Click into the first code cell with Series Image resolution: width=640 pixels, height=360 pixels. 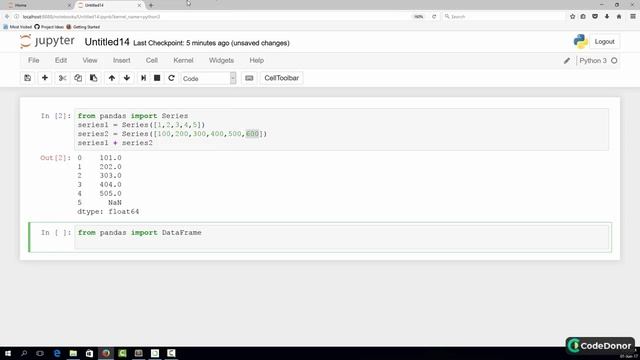pos(341,129)
